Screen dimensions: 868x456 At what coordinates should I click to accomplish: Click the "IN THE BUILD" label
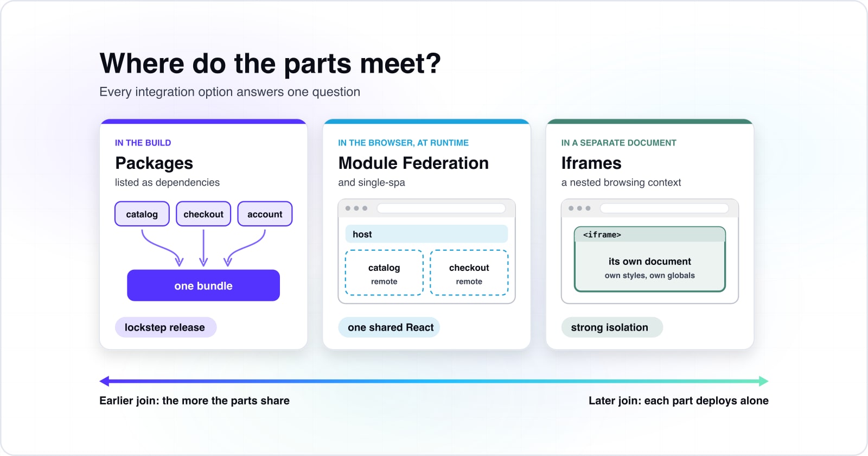tap(143, 143)
